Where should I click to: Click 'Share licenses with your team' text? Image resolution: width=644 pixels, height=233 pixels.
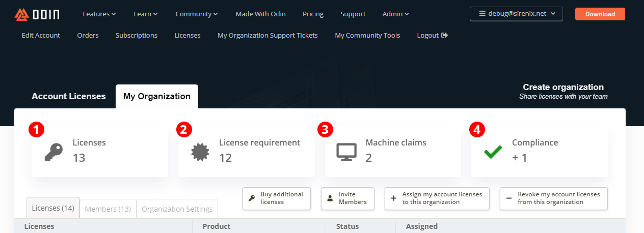[563, 96]
